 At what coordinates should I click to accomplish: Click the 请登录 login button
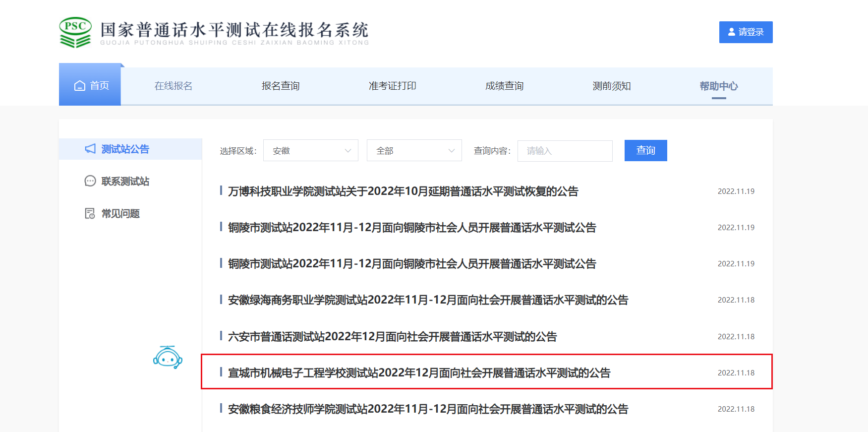click(746, 32)
